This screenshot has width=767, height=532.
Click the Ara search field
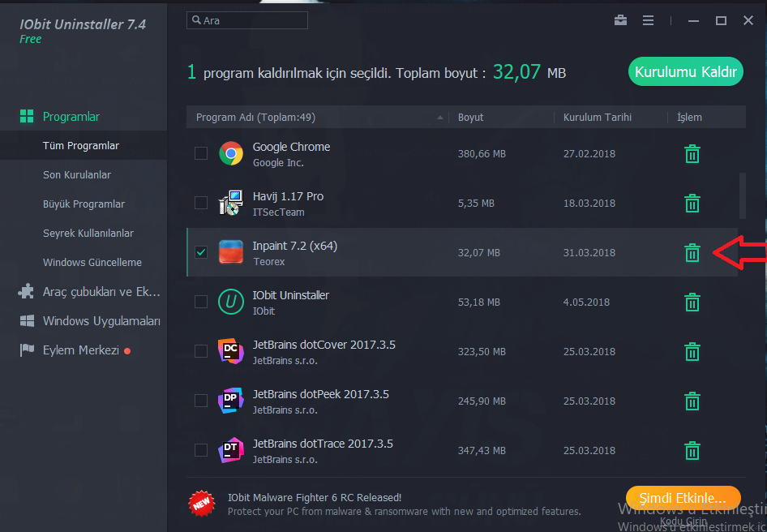[247, 20]
